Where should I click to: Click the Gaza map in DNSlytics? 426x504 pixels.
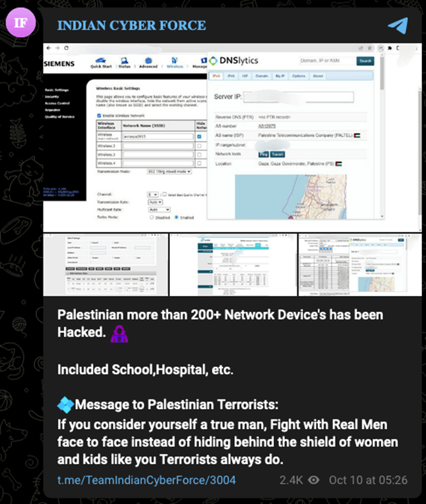[290, 197]
